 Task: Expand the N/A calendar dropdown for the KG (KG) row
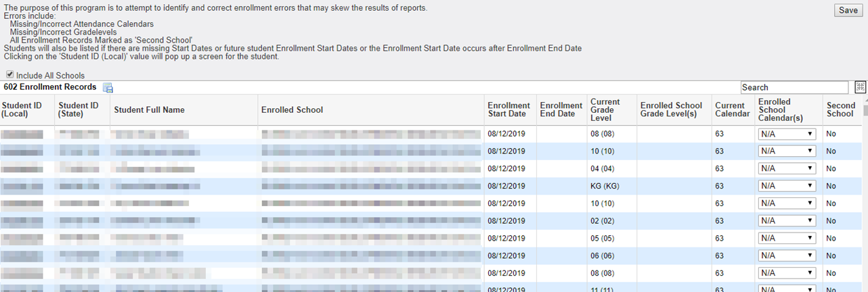point(787,186)
